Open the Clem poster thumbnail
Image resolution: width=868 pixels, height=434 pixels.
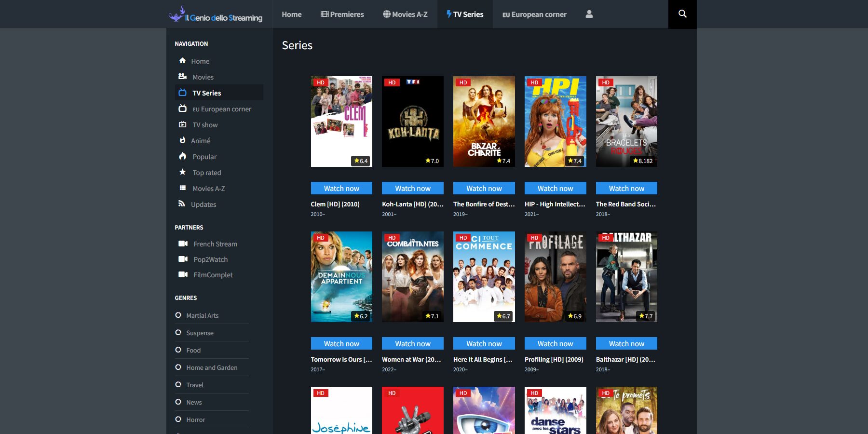point(341,122)
